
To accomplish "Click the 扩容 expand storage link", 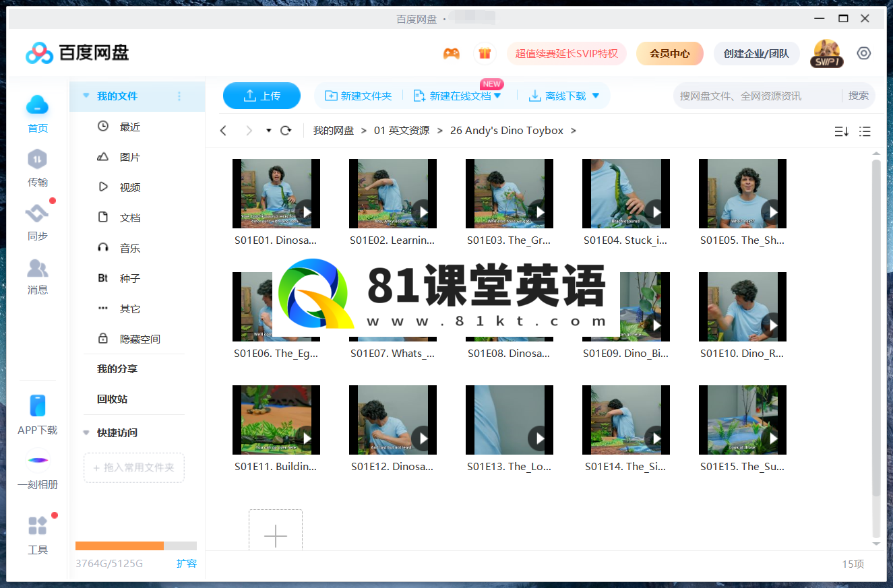I will coord(187,563).
